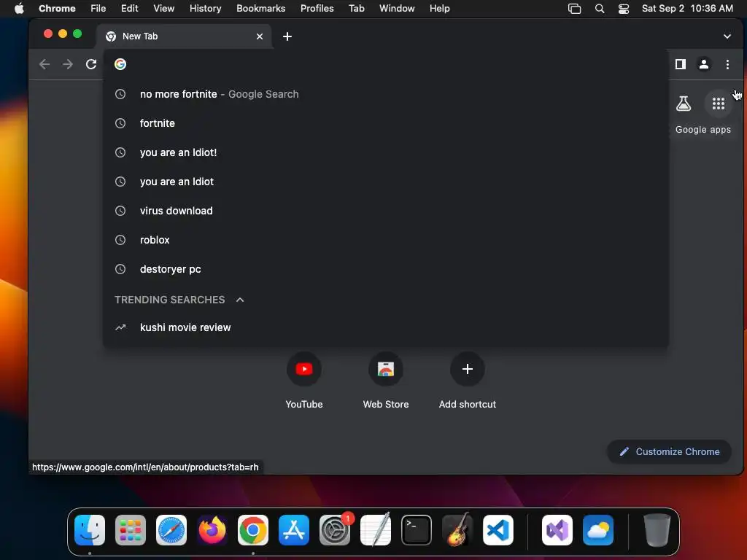Open Safari from the Dock
Screen dimensions: 747x560
tap(171, 530)
